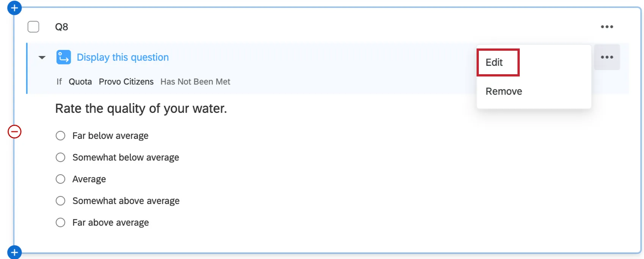This screenshot has height=259, width=644.
Task: Expand Has Not Been Met condition
Action: 195,81
